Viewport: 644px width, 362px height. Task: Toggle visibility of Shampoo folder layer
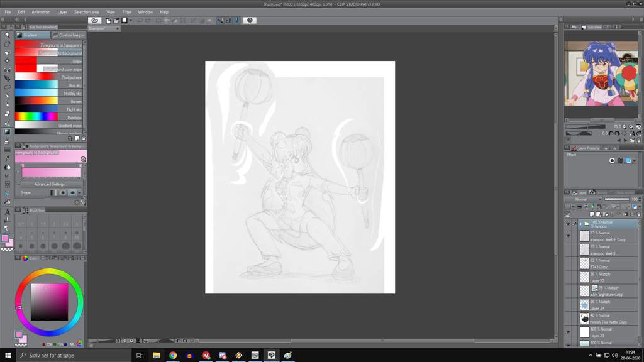pyautogui.click(x=568, y=224)
